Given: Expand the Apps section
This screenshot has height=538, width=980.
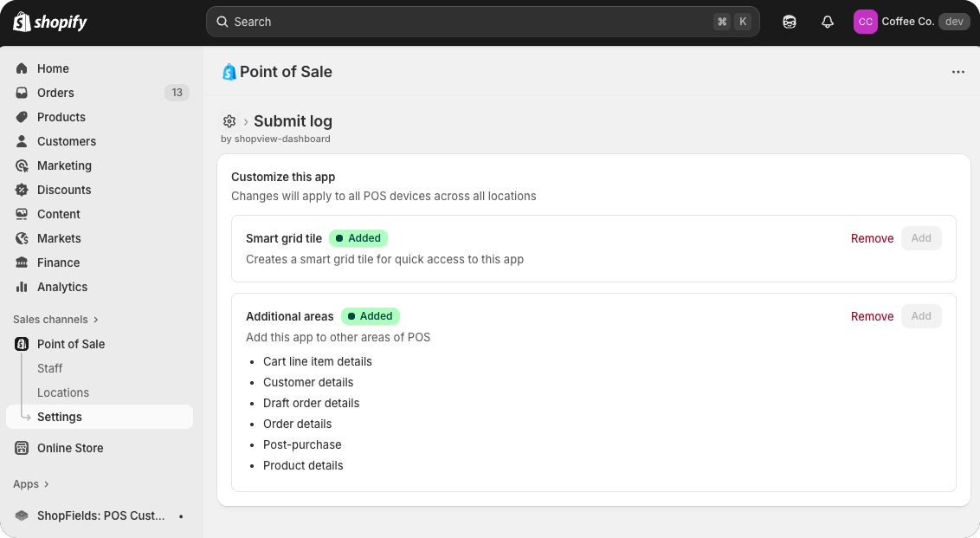Looking at the screenshot, I should click(31, 484).
